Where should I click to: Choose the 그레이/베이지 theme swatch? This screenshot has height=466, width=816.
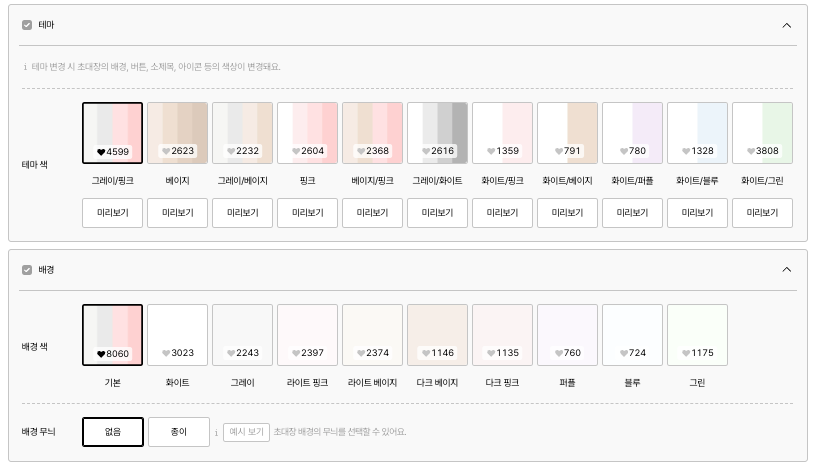[243, 133]
